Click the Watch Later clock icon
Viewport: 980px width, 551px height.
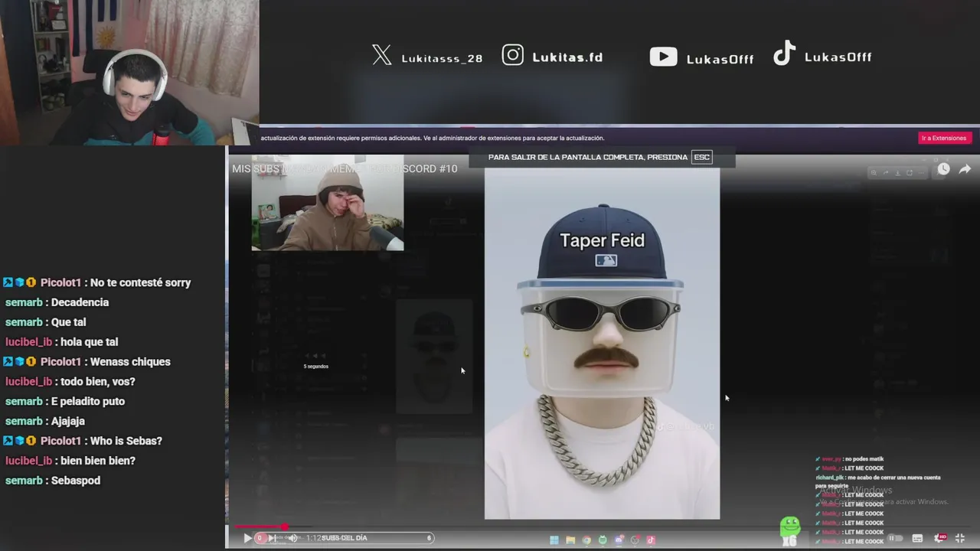point(944,169)
